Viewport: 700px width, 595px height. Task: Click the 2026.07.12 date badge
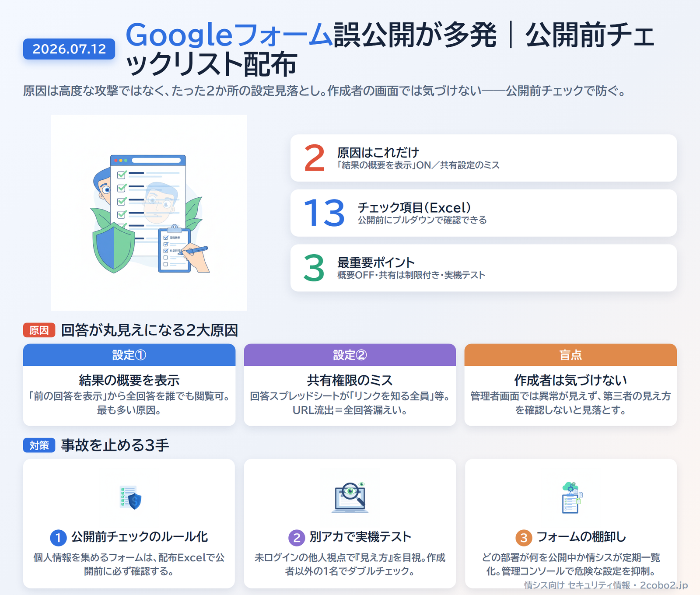click(x=69, y=49)
